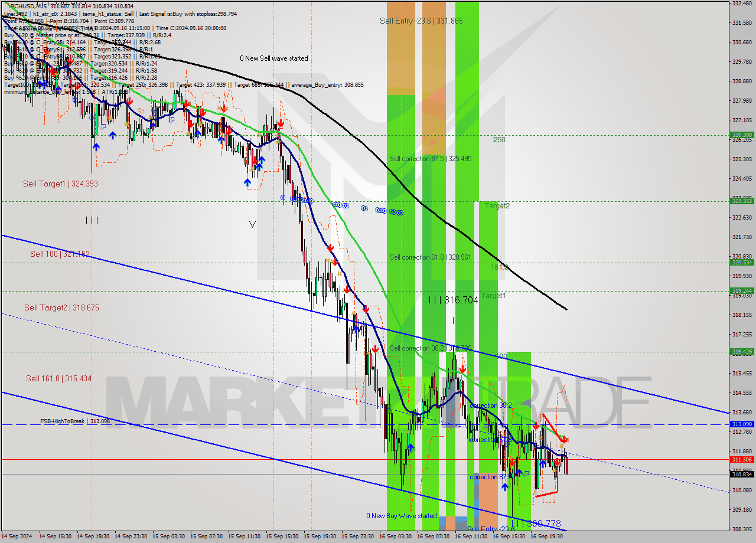Select the '15 Sep 23:30' time label

click(x=358, y=537)
